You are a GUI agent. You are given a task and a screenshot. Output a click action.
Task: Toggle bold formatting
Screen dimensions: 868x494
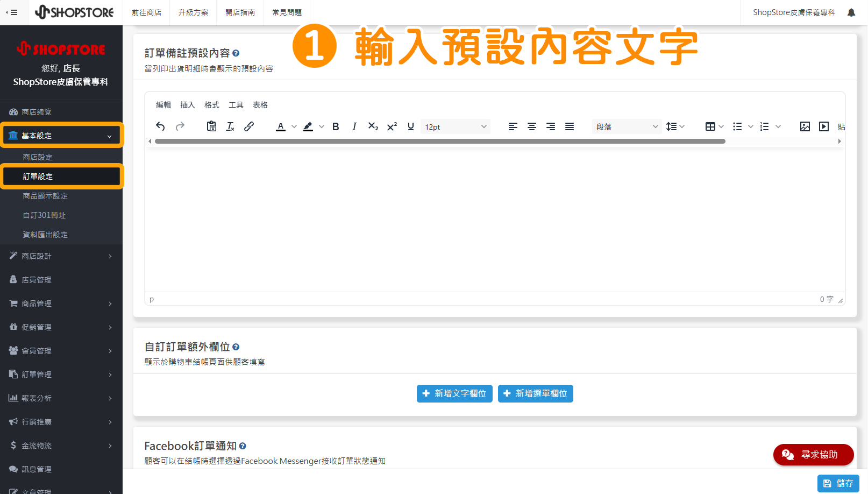point(336,126)
